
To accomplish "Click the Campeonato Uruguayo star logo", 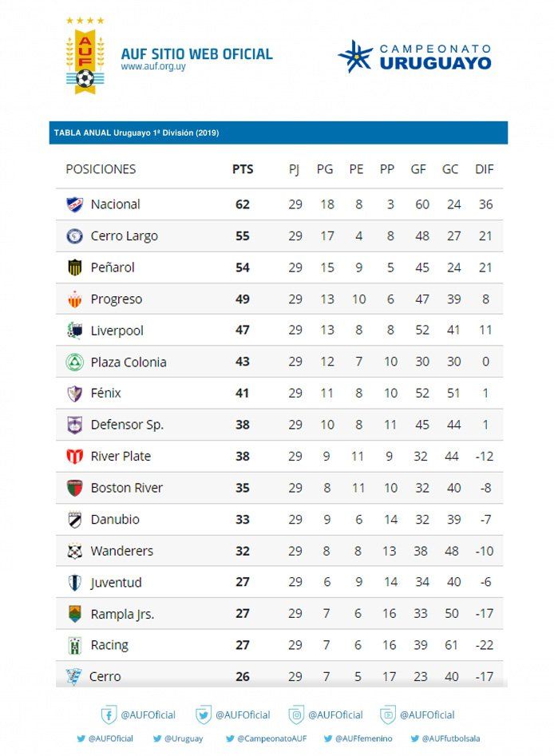I will pyautogui.click(x=355, y=56).
